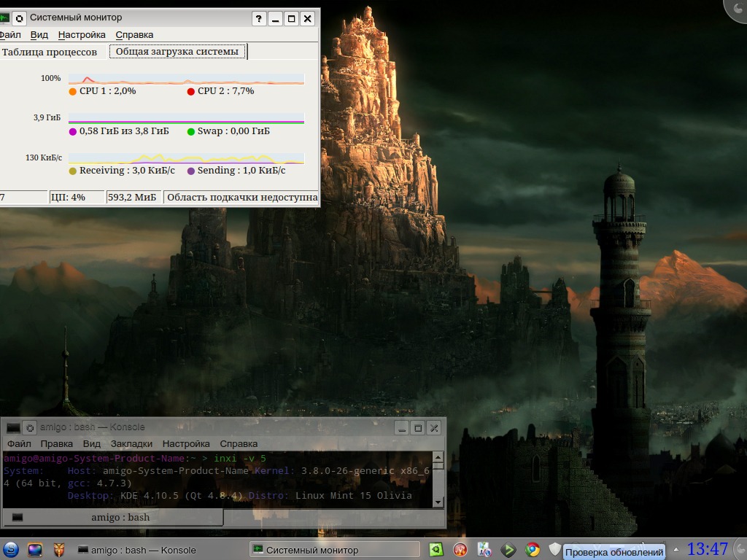Click the 13:47 clock
This screenshot has width=747, height=560.
(x=707, y=549)
